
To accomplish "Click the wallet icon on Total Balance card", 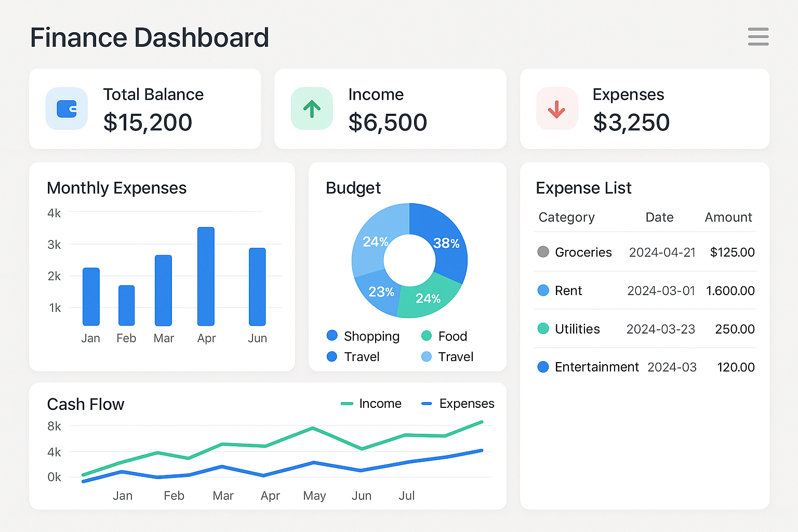I will click(66, 109).
